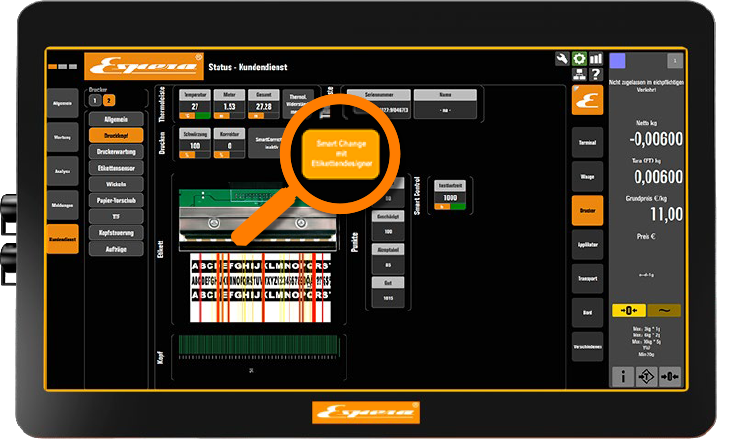Image resolution: width=730 pixels, height=440 pixels.
Task: Open the Etikettensensor submenu entry
Action: point(116,168)
